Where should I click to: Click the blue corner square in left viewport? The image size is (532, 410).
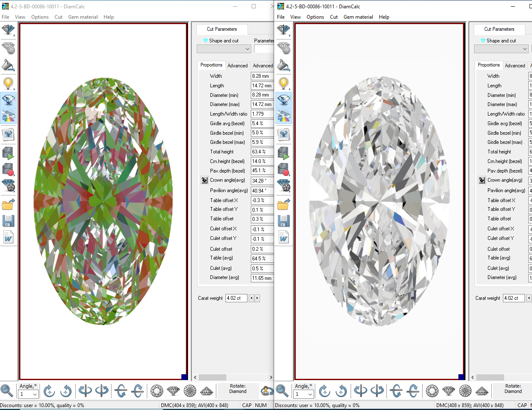(x=184, y=377)
